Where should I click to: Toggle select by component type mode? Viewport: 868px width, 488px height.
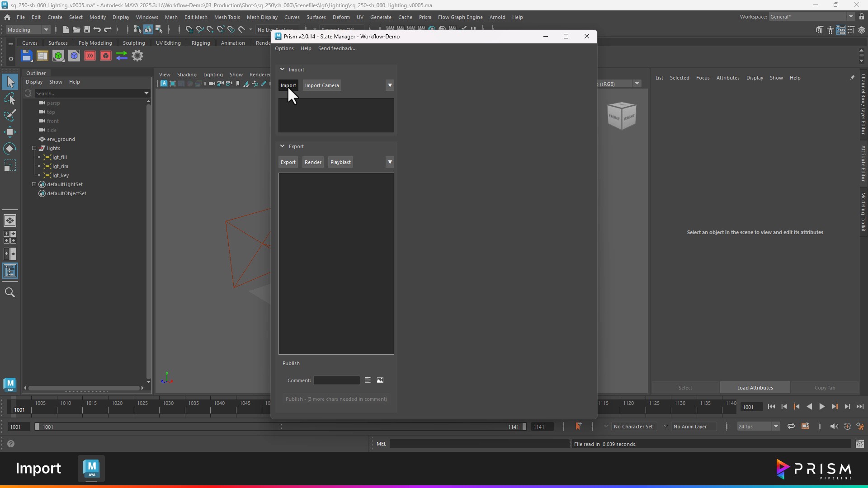159,30
